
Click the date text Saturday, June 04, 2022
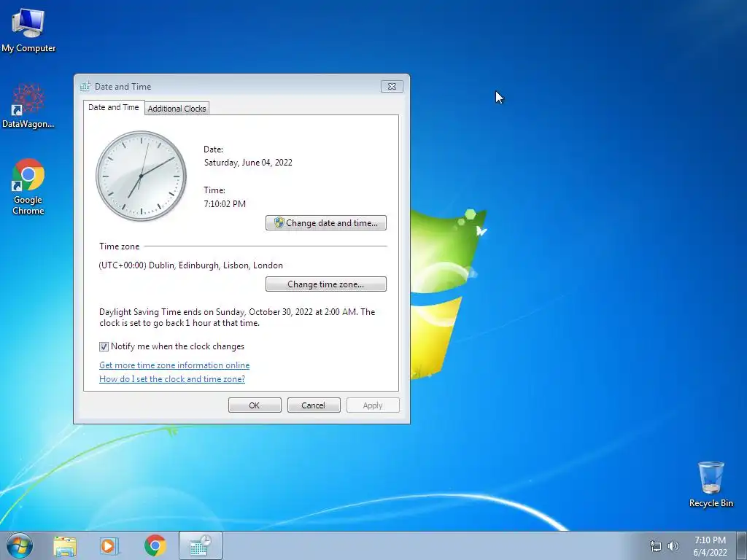click(x=248, y=163)
